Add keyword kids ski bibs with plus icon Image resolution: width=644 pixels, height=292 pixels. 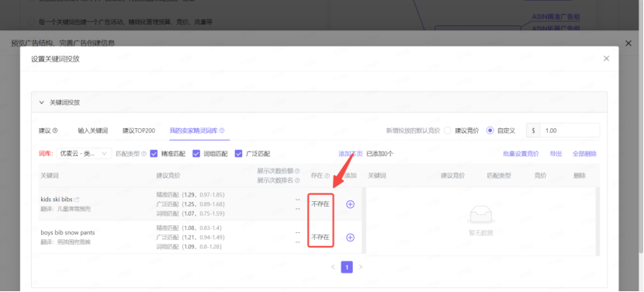click(x=350, y=204)
